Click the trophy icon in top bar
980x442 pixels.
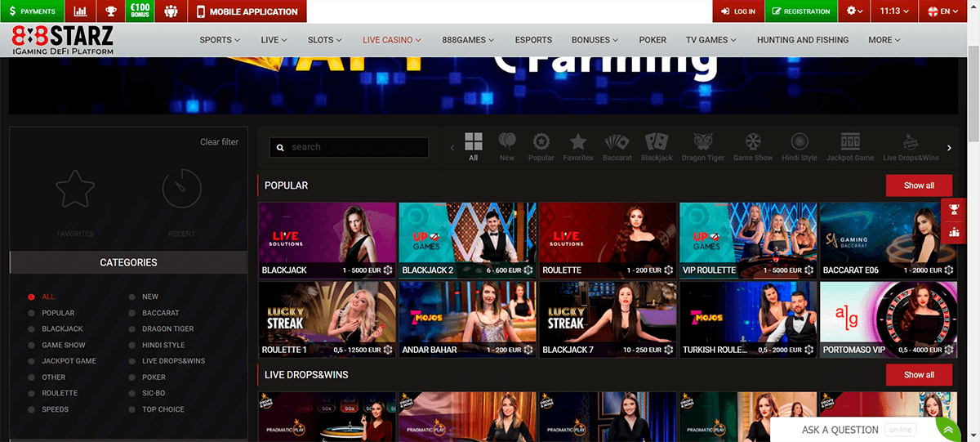pyautogui.click(x=110, y=11)
